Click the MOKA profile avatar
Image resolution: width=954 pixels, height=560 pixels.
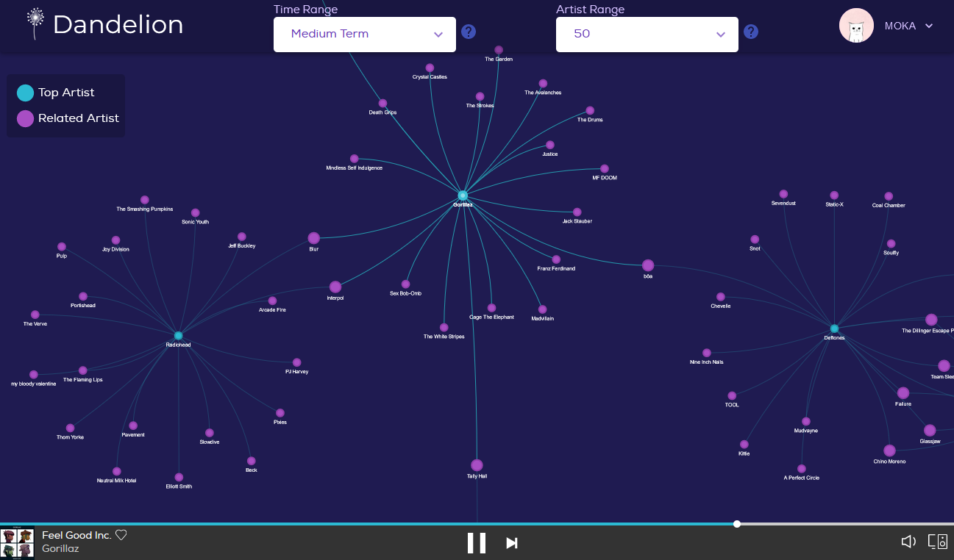click(856, 26)
